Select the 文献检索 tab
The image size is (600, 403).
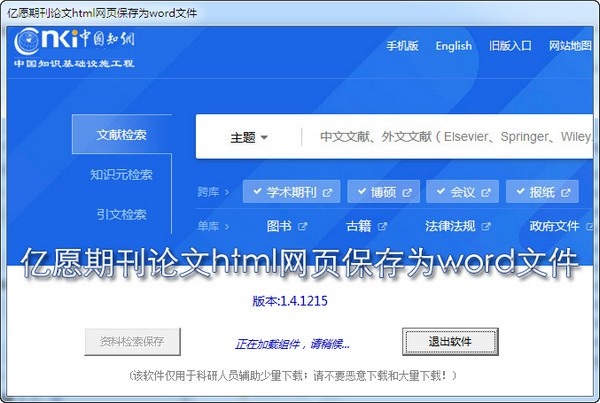[122, 134]
